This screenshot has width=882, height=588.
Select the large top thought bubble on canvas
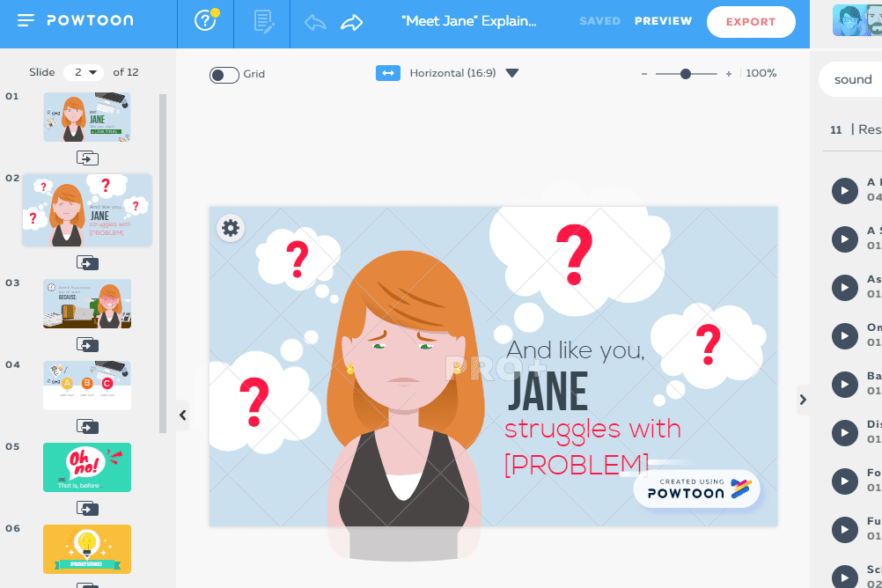point(579,261)
